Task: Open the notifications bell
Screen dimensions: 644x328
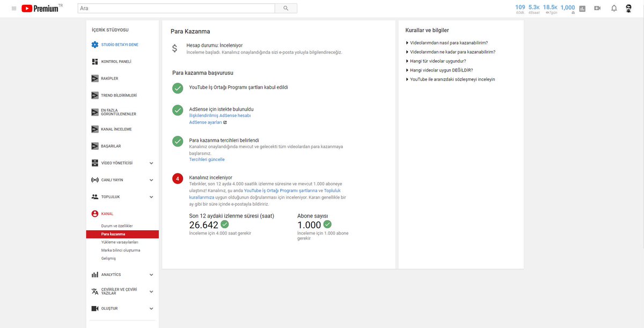Action: point(614,9)
